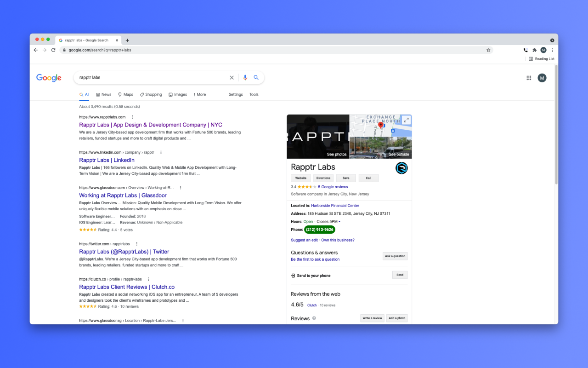
Task: Select the All results tab
Action: pyautogui.click(x=85, y=95)
